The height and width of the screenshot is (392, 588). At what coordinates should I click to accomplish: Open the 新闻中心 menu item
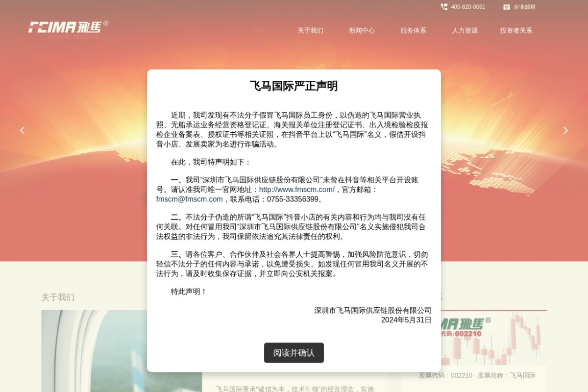(x=362, y=30)
